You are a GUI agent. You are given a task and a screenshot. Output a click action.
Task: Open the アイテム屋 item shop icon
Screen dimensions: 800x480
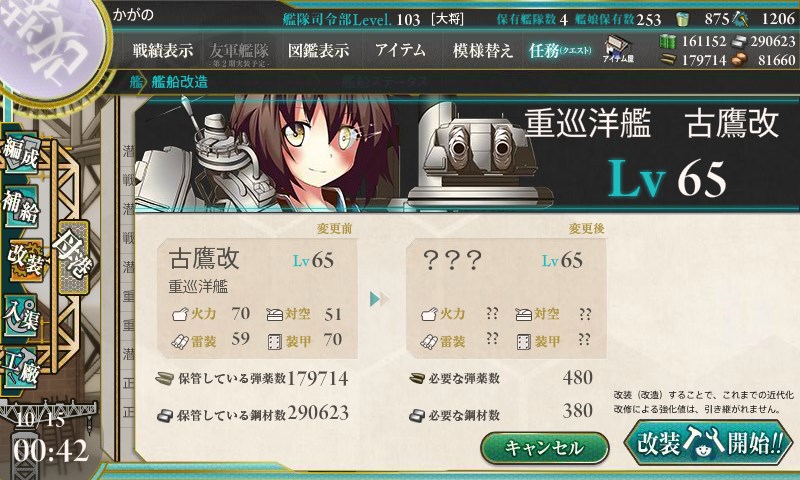click(x=618, y=49)
